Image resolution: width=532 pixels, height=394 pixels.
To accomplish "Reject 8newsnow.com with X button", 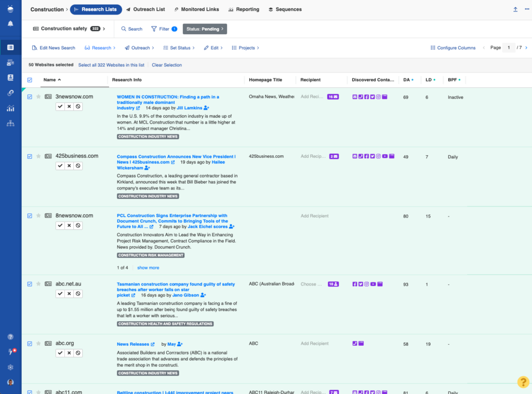I will pyautogui.click(x=69, y=225).
